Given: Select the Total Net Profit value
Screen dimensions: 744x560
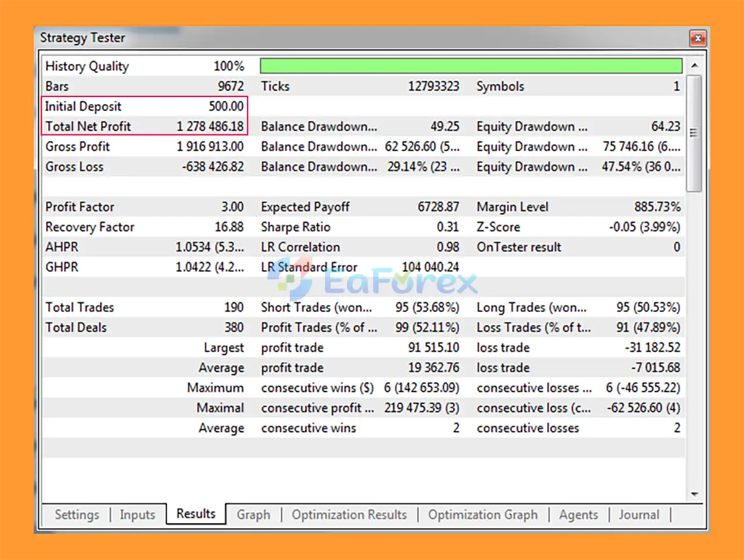Looking at the screenshot, I should pyautogui.click(x=210, y=127).
